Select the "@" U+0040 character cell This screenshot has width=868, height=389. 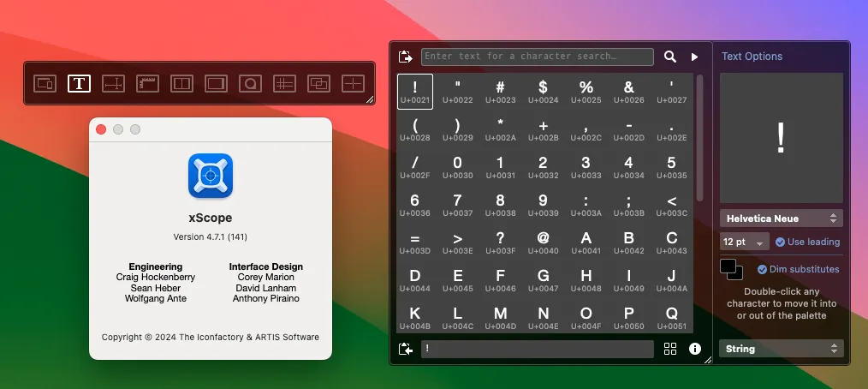click(x=543, y=242)
